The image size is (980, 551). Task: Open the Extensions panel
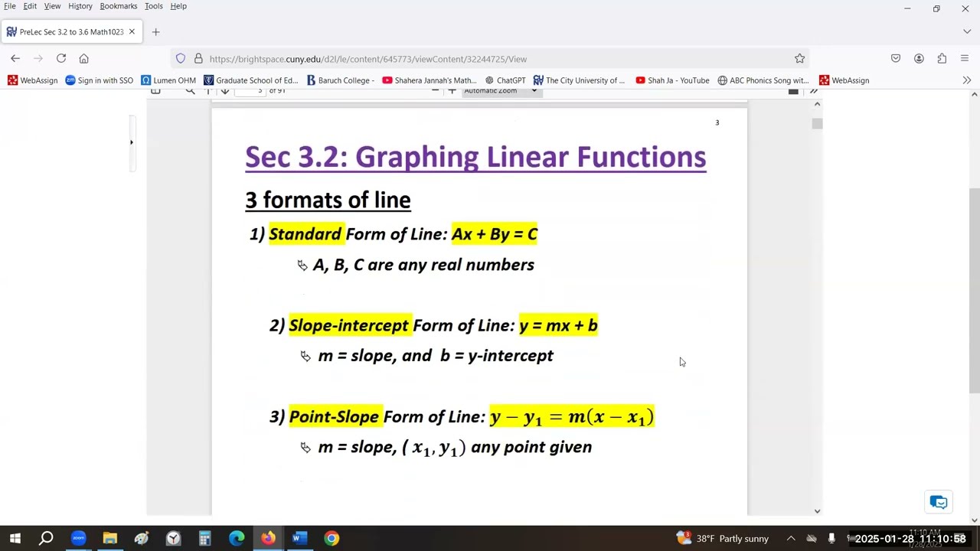[942, 58]
